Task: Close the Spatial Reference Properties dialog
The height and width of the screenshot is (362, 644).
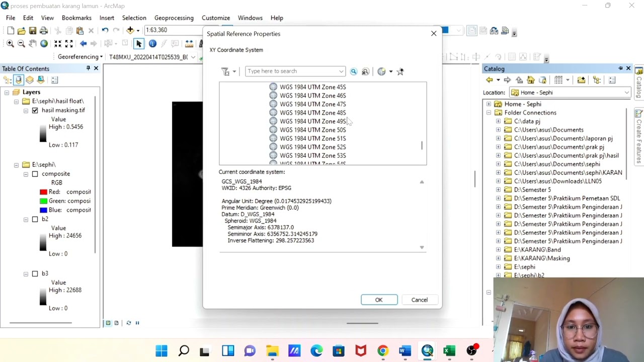Action: coord(434,34)
